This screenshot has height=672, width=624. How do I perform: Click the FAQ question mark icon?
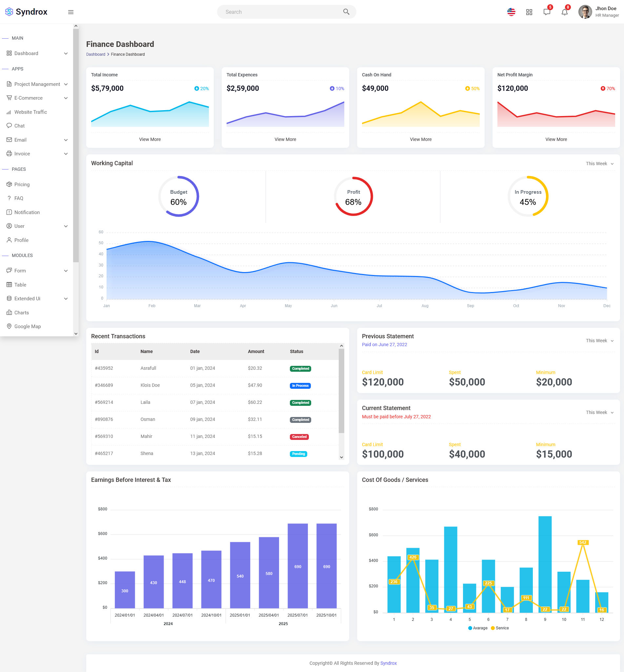pos(9,198)
